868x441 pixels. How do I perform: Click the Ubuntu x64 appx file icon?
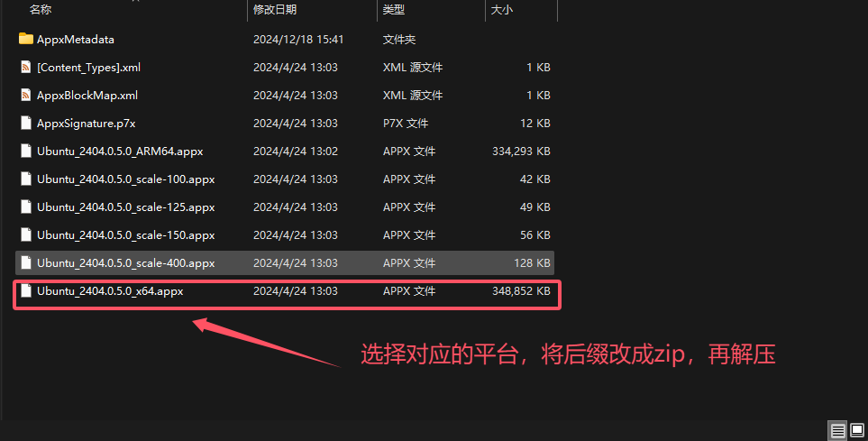(25, 291)
